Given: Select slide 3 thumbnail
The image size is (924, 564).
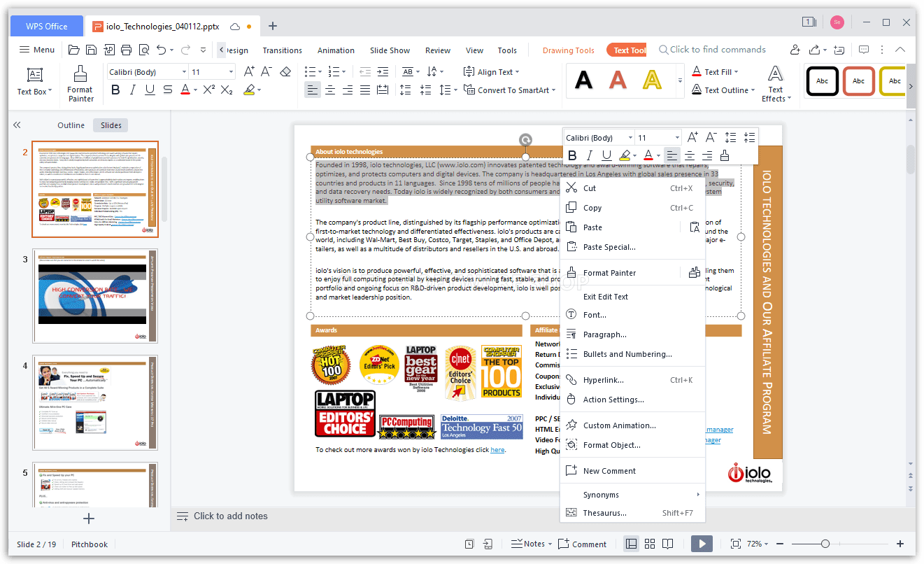Looking at the screenshot, I should click(95, 296).
